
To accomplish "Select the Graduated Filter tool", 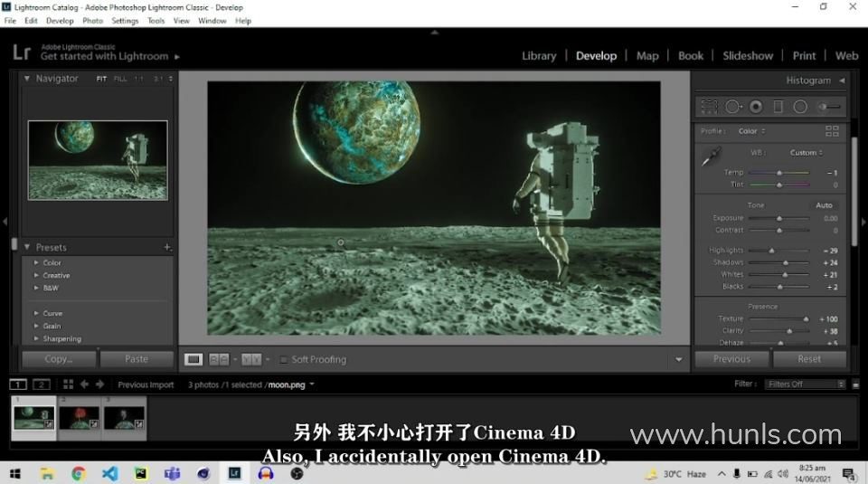I will 778,107.
